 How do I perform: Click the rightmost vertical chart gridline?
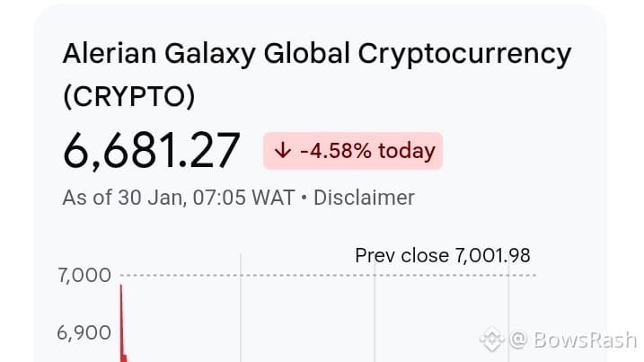509,305
